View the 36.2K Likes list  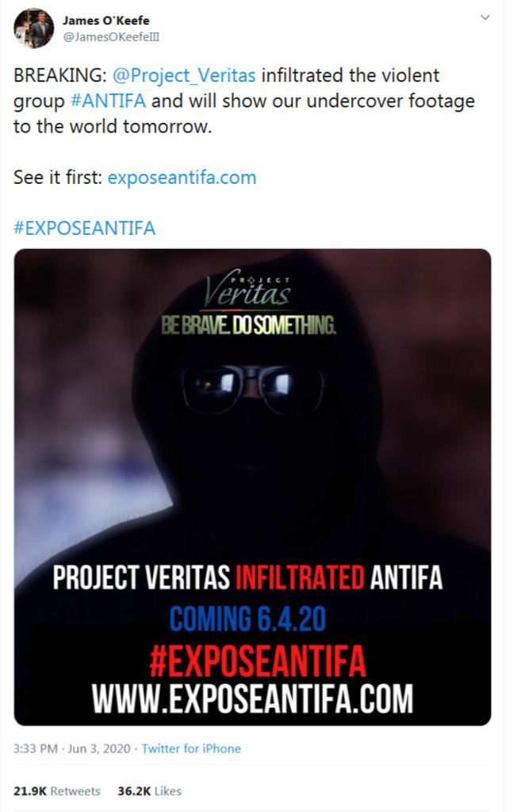point(150,791)
